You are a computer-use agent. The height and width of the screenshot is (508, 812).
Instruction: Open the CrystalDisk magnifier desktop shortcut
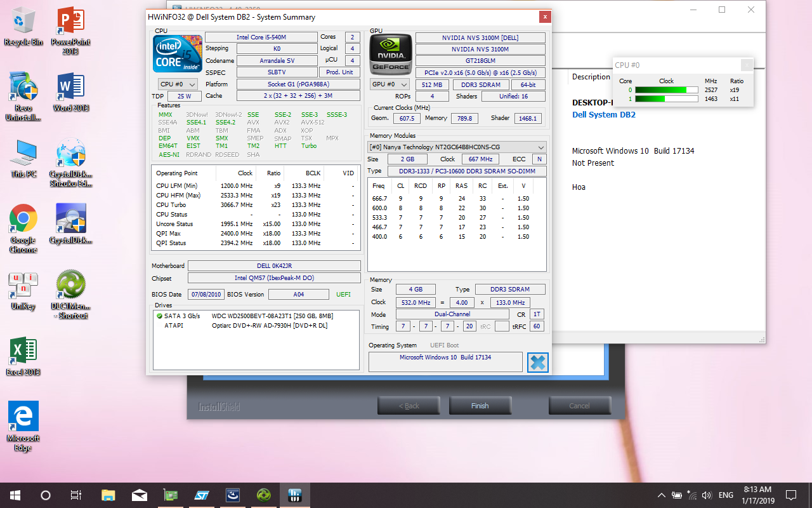click(x=70, y=224)
